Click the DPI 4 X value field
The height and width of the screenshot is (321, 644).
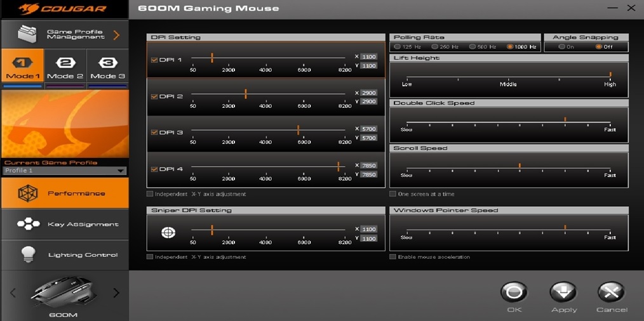[x=369, y=166]
